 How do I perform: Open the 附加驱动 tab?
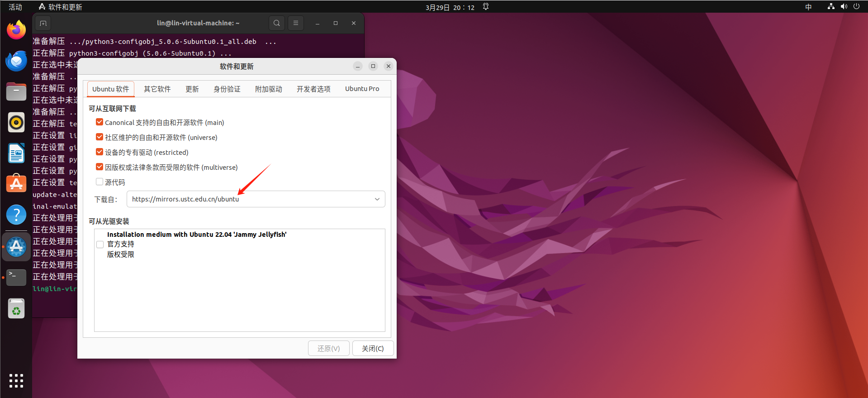tap(269, 89)
